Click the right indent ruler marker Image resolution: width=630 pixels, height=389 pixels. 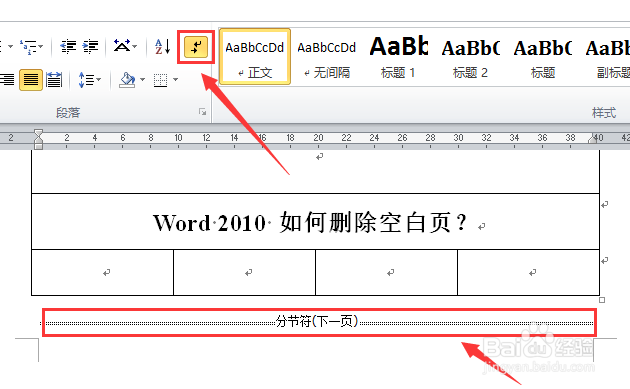(592, 139)
